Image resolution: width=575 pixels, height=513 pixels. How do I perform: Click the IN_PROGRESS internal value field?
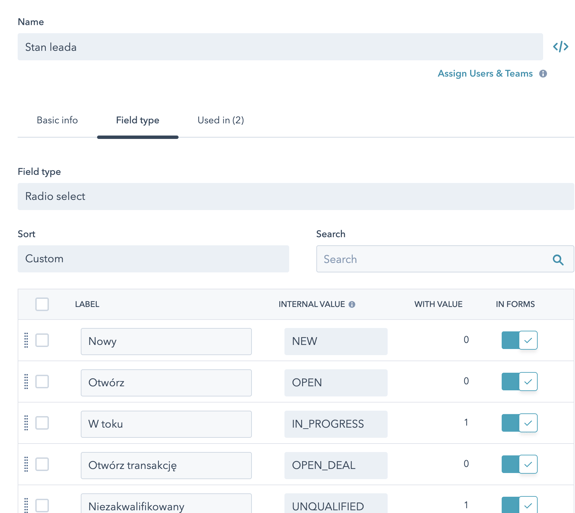tap(336, 424)
